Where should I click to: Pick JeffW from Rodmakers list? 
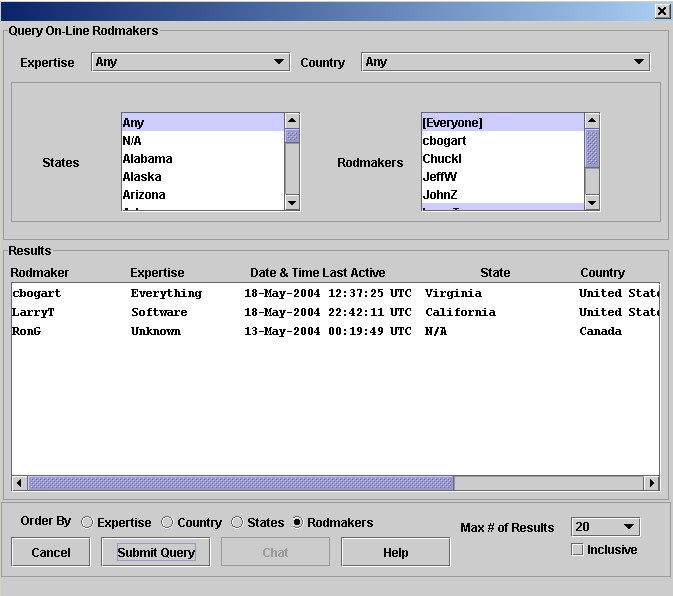point(440,177)
